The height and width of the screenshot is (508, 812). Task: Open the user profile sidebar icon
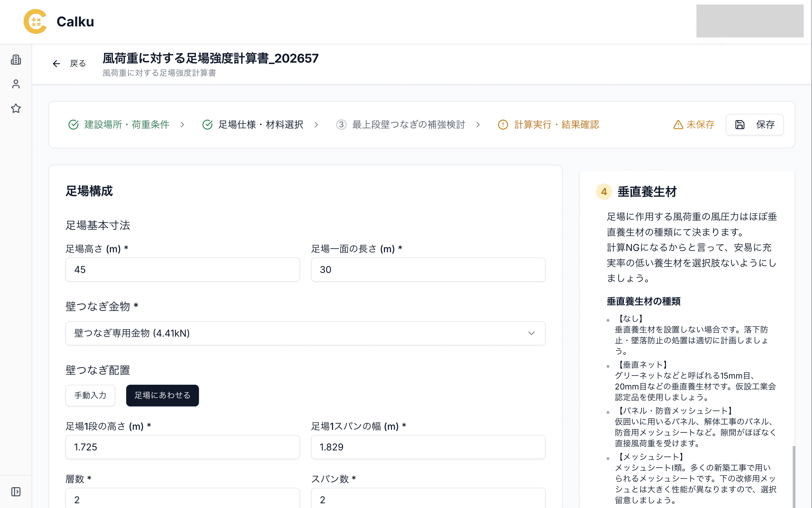16,84
